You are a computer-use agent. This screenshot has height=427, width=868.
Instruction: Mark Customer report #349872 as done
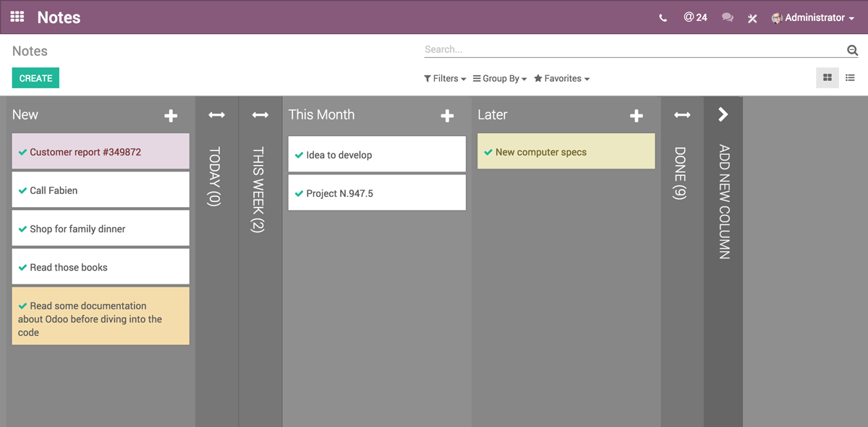pyautogui.click(x=22, y=152)
